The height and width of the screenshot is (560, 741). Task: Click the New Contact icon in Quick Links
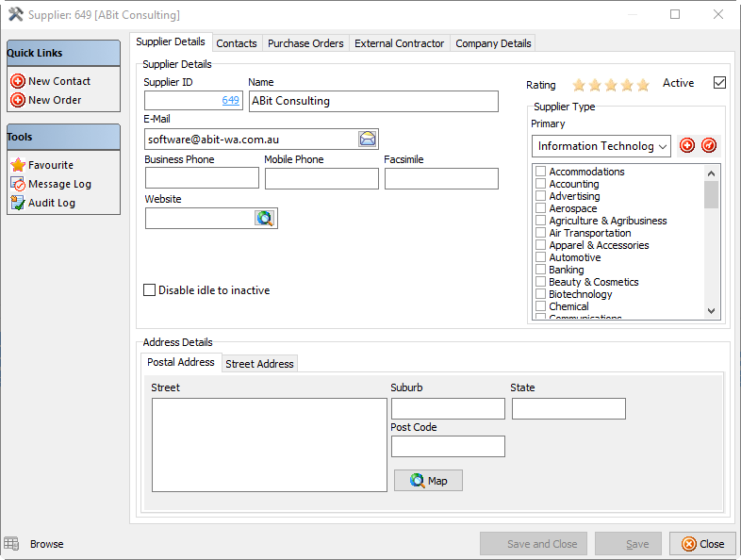[18, 81]
